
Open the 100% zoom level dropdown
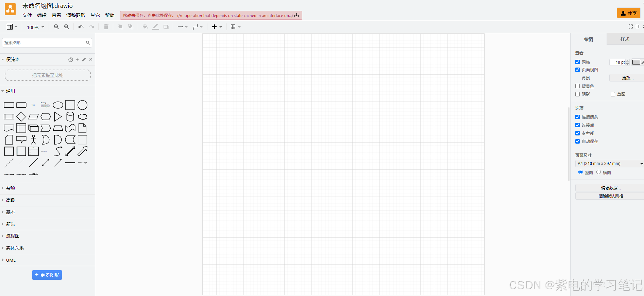pos(36,27)
